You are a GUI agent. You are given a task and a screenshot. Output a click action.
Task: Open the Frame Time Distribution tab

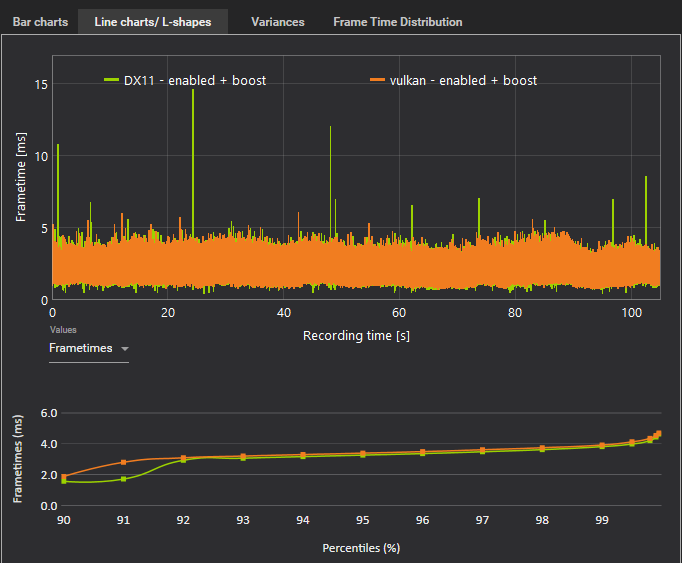[398, 22]
